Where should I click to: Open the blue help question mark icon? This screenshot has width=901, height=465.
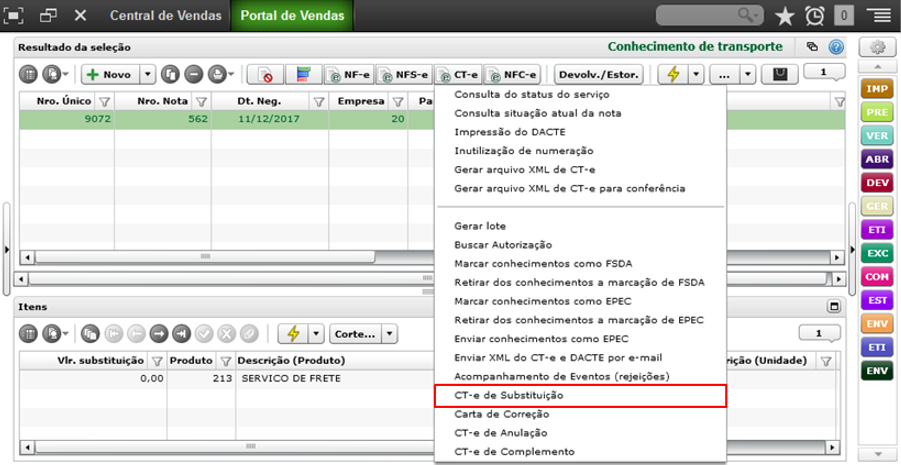[835, 47]
